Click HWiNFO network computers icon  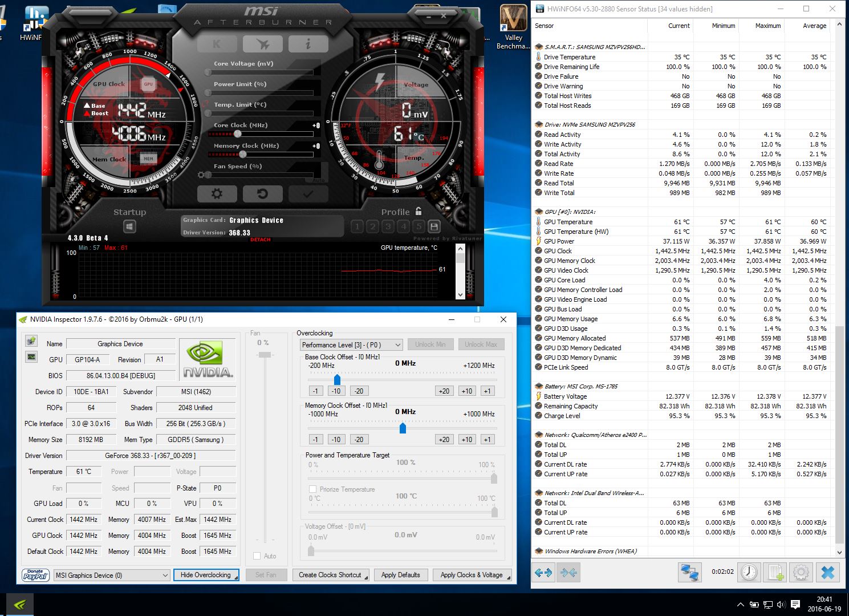[x=689, y=572]
